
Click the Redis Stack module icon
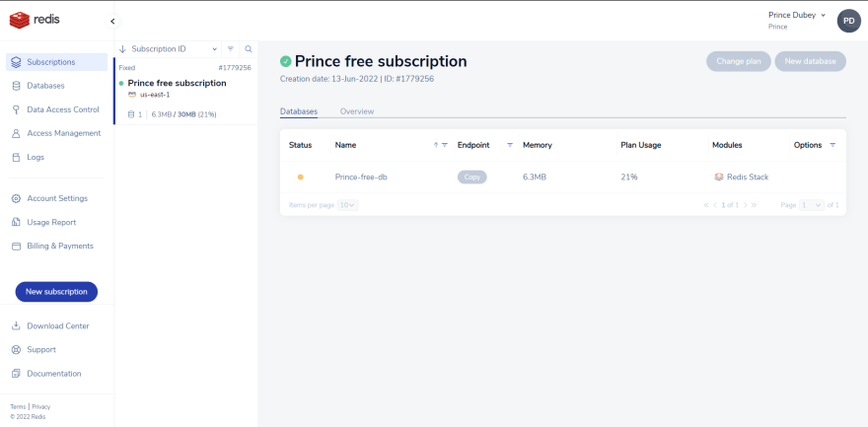pyautogui.click(x=718, y=177)
